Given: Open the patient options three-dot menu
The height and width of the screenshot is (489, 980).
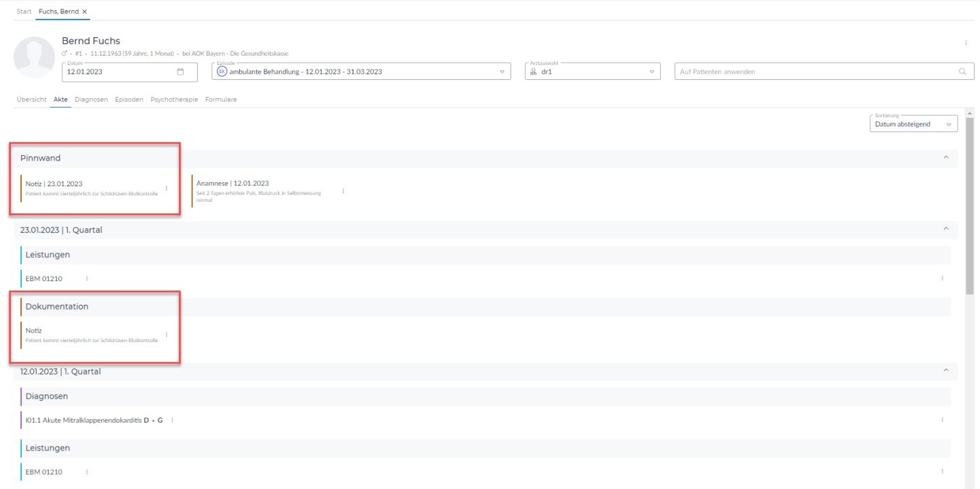Looking at the screenshot, I should point(966,43).
